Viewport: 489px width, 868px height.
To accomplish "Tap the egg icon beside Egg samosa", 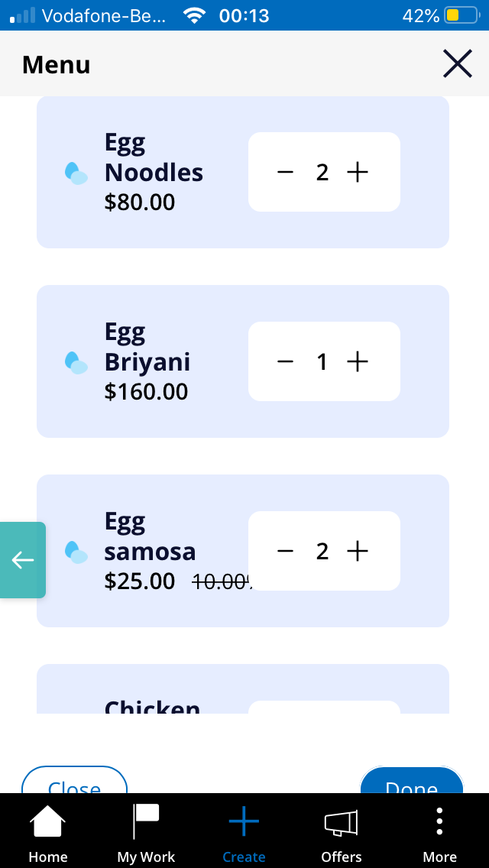I will click(76, 552).
